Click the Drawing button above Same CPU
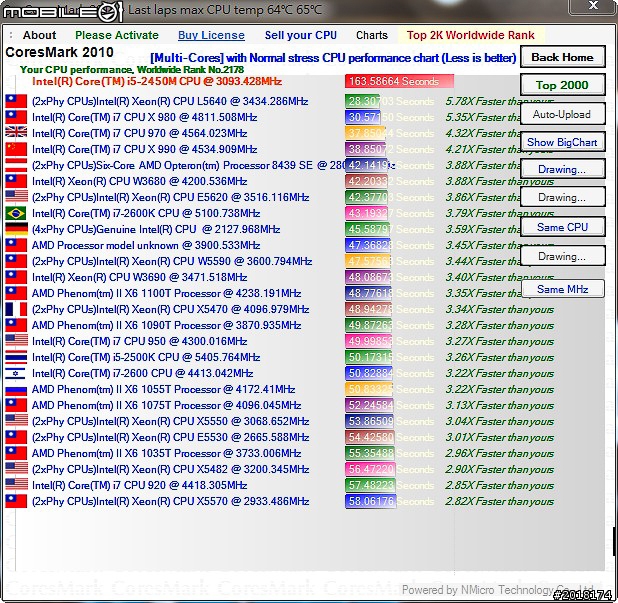The width and height of the screenshot is (618, 603). pyautogui.click(x=562, y=197)
